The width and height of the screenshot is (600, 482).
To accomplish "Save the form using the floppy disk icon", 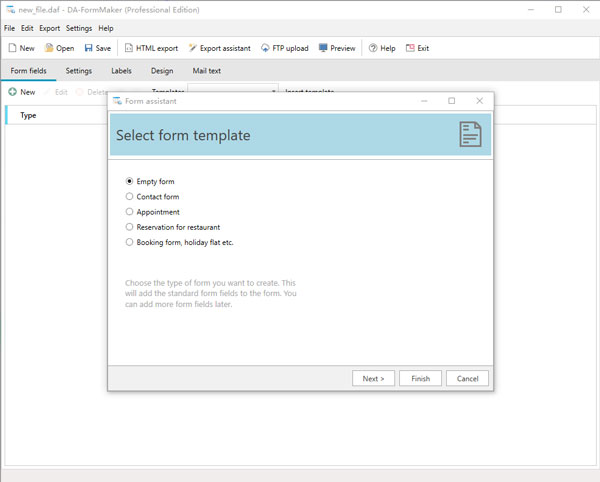I will (x=88, y=48).
